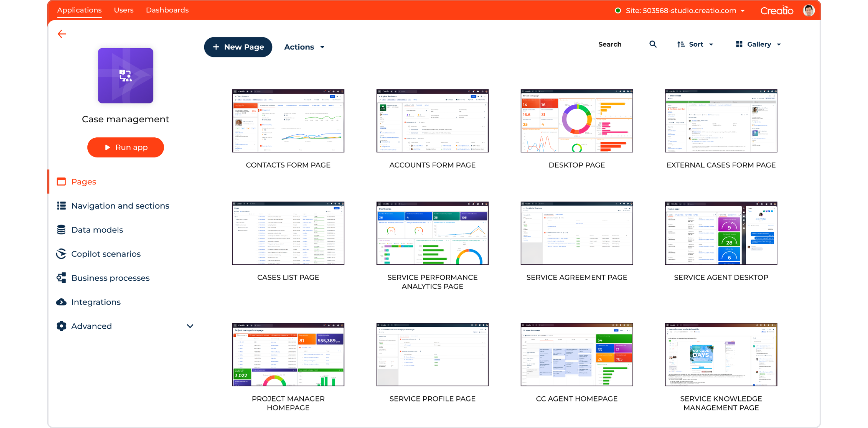Open Data models from the sidebar

(97, 230)
